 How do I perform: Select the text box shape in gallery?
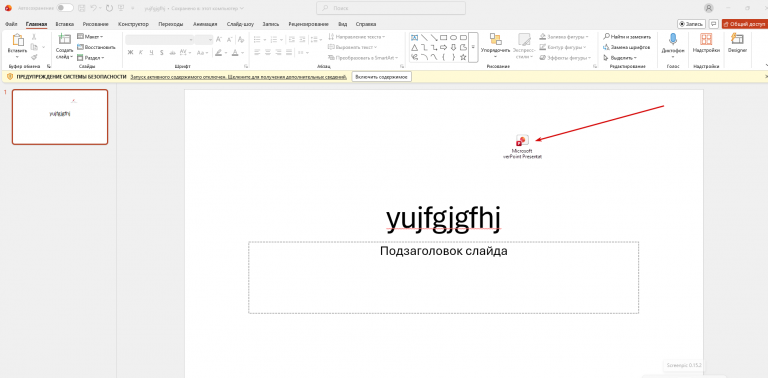[414, 37]
